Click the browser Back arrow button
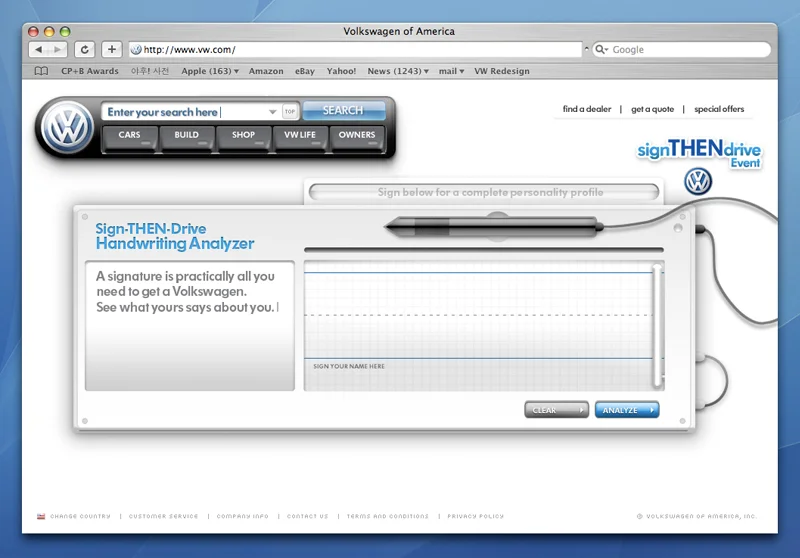This screenshot has height=558, width=800. click(x=38, y=49)
